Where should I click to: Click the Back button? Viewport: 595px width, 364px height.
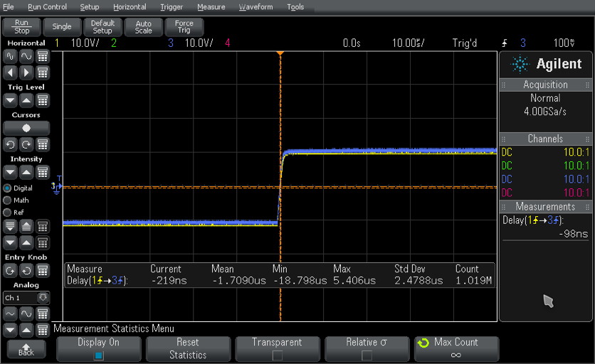pyautogui.click(x=26, y=349)
